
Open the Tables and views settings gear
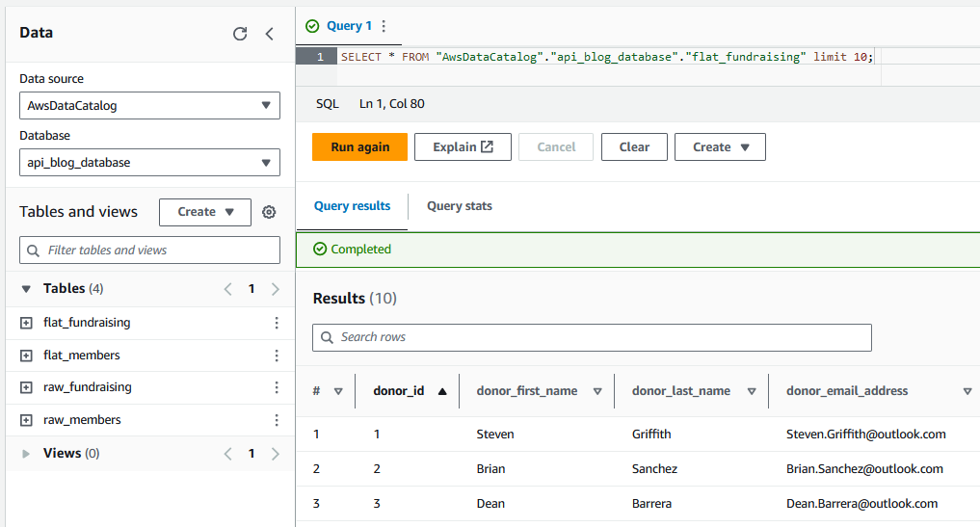point(269,212)
